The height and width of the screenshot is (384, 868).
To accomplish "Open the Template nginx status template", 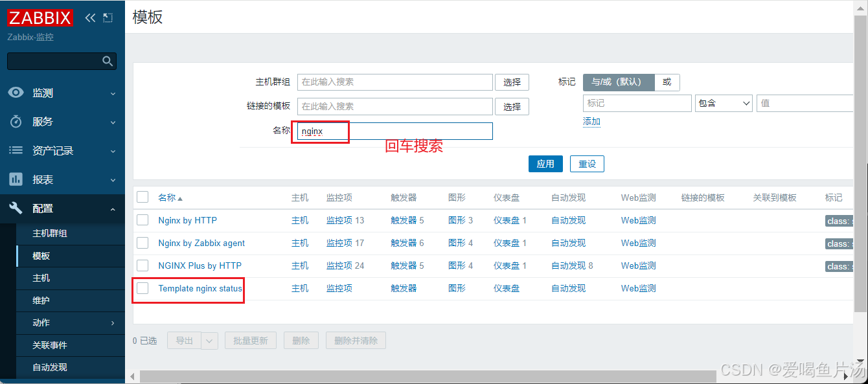I will pos(200,288).
